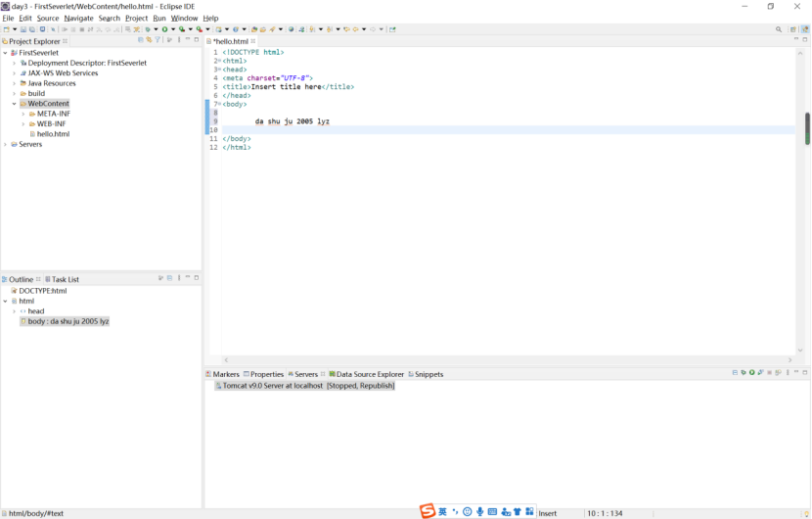Select hello.html in Project Explorer
812x519 pixels.
point(50,134)
